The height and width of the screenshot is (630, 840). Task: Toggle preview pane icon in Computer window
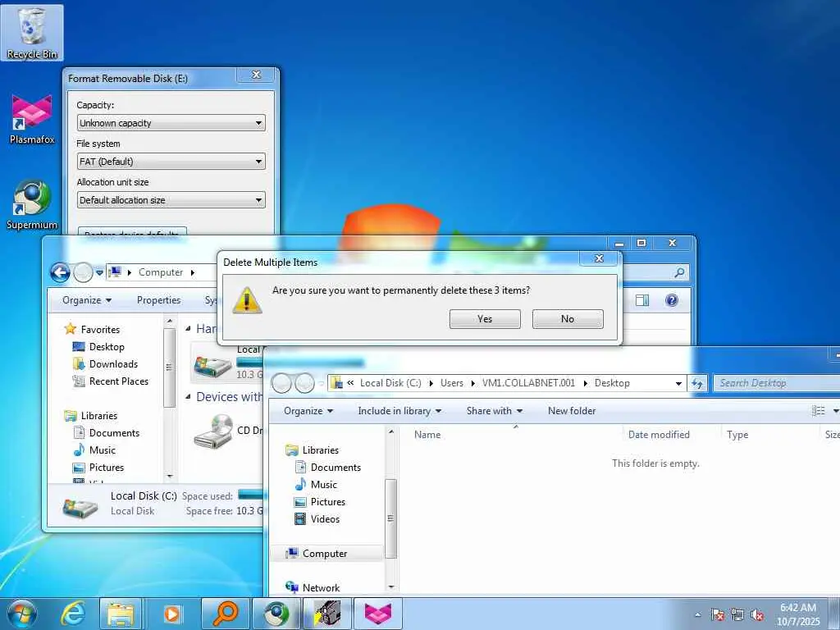(642, 300)
